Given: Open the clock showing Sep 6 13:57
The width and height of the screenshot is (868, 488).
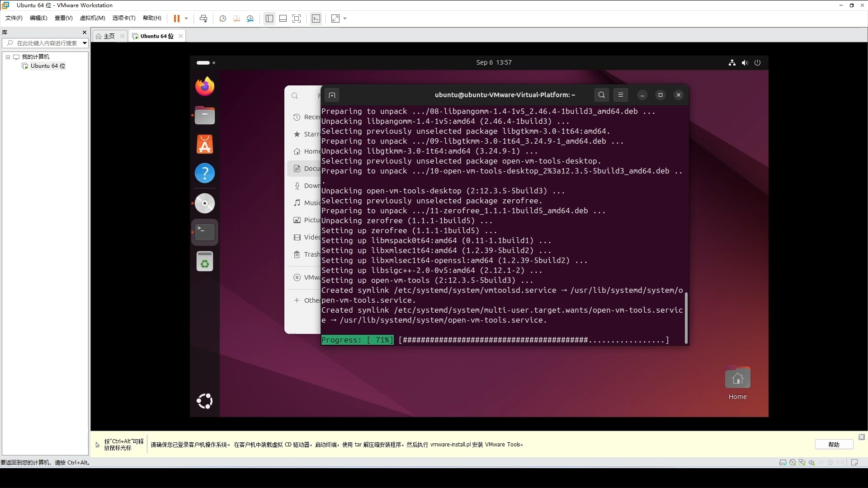Looking at the screenshot, I should 494,62.
